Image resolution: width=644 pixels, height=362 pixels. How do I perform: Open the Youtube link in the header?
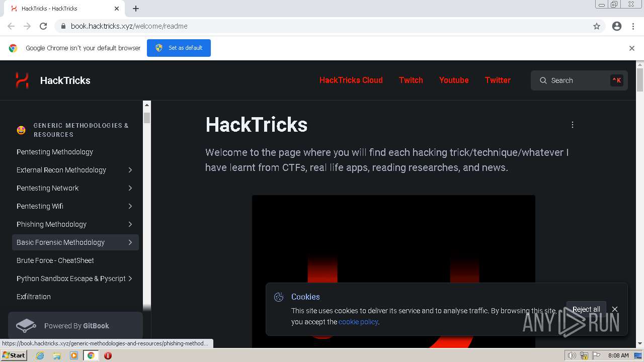click(454, 80)
